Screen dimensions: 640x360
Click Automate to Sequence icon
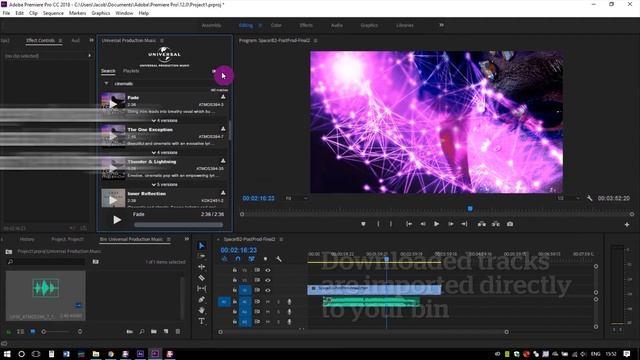(x=129, y=331)
